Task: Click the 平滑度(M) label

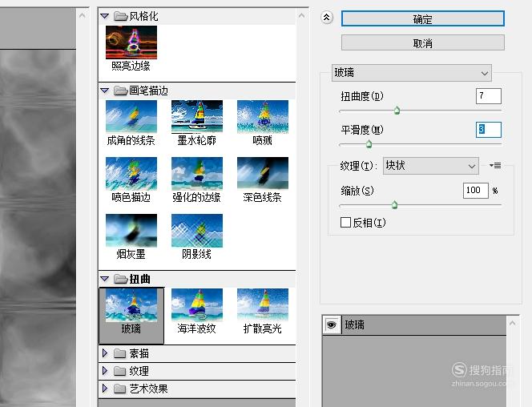Action: (x=362, y=130)
